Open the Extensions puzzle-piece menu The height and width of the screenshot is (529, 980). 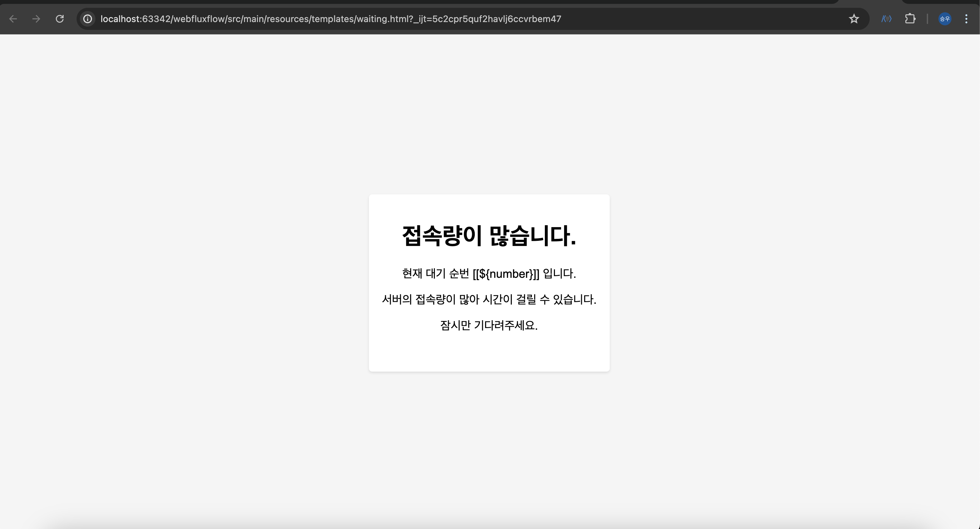(x=910, y=18)
